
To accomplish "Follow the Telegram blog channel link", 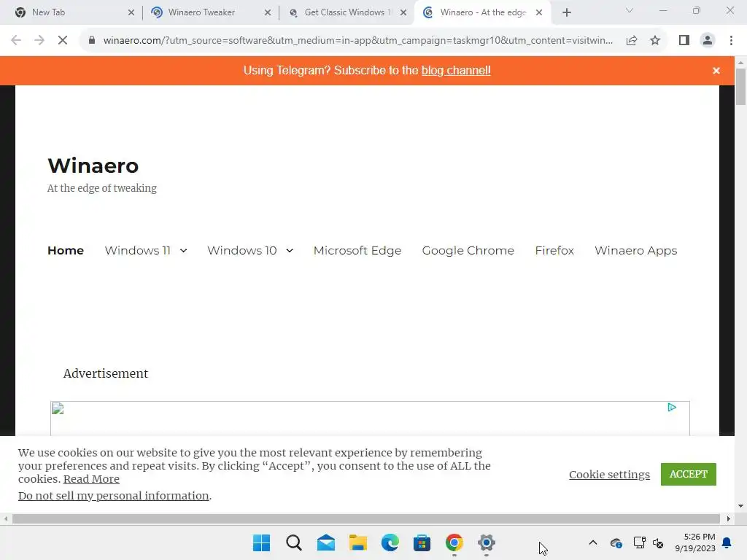I will pos(456,71).
